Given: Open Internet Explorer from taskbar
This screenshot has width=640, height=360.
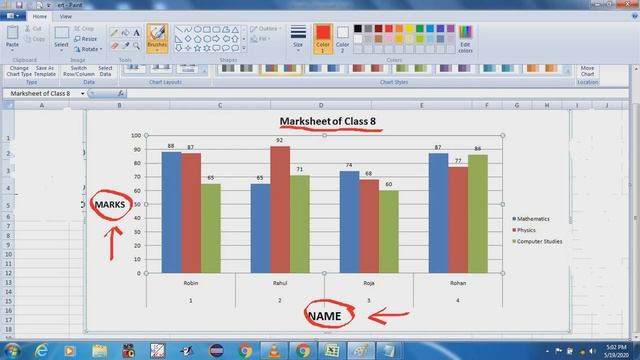Looking at the screenshot, I should (41, 351).
